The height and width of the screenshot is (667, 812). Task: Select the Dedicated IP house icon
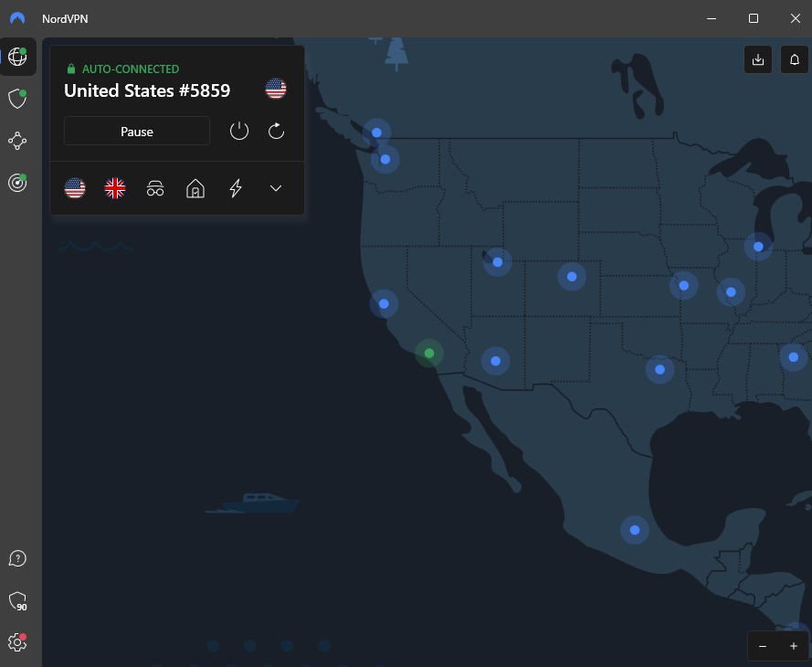[195, 188]
